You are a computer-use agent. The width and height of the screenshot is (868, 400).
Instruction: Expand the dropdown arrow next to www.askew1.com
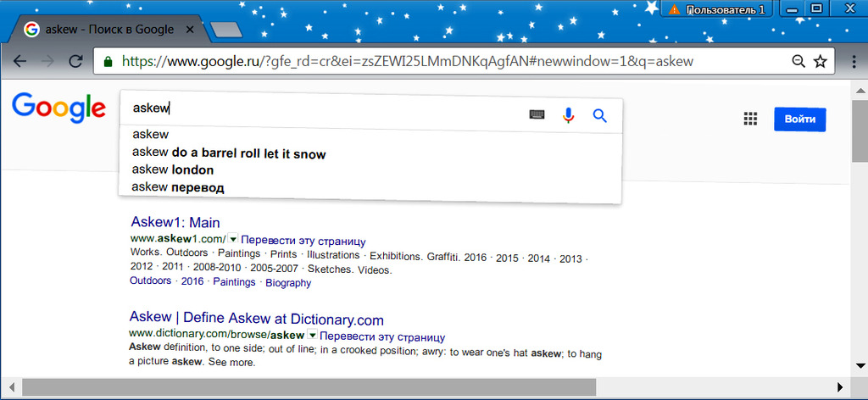[233, 238]
